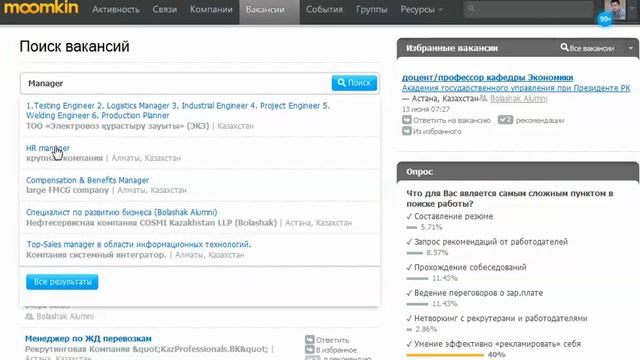This screenshot has height=360, width=640.
Task: Open Академия государственного управления company link
Action: 516,88
